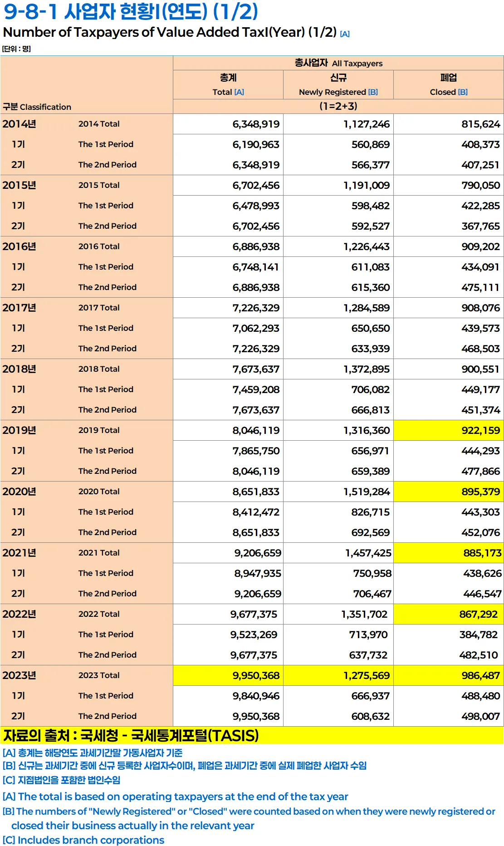Select newly registered value 1,191,009
Image resolution: width=504 pixels, height=846 pixels.
(367, 186)
